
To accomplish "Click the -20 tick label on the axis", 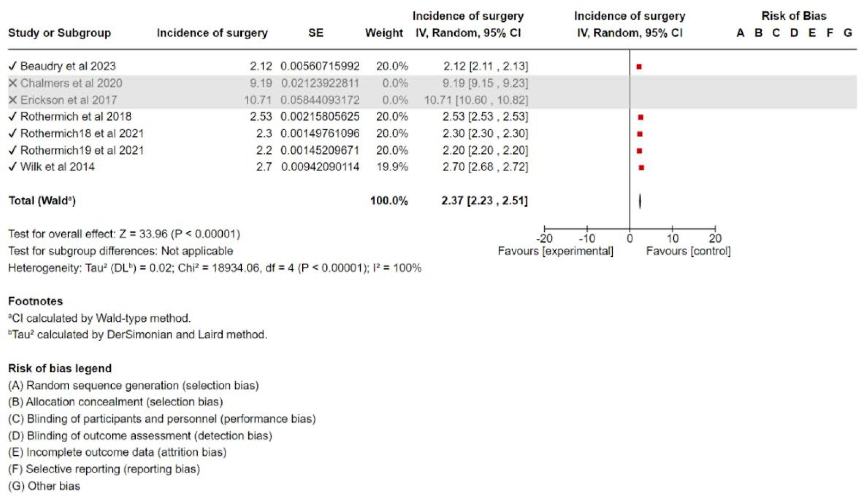I will (x=544, y=238).
